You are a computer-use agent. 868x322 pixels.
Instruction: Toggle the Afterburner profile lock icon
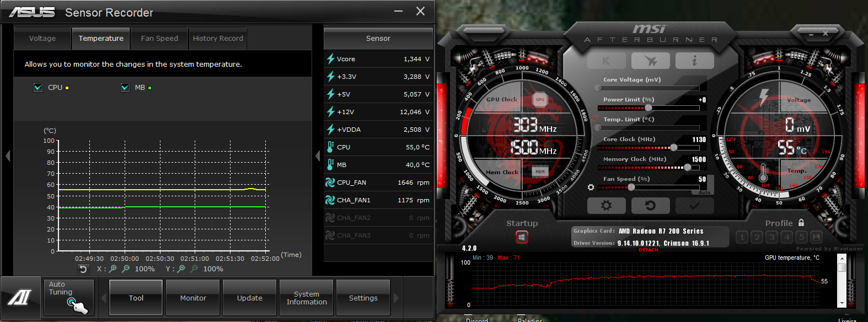pyautogui.click(x=801, y=223)
